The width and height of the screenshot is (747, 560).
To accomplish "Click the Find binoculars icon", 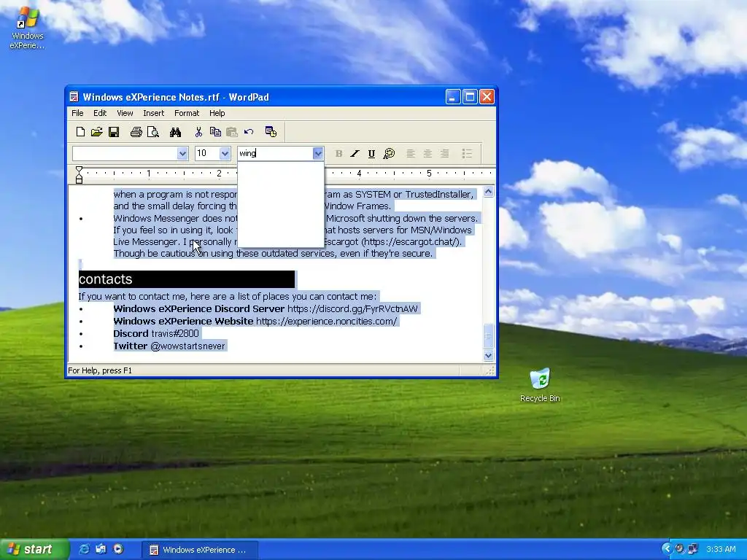I will pyautogui.click(x=175, y=132).
